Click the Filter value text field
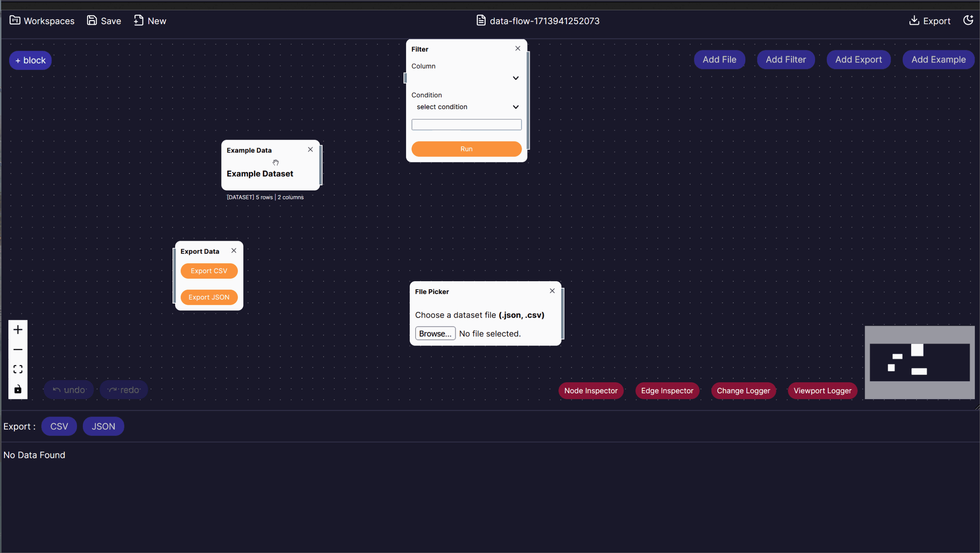Image resolution: width=980 pixels, height=553 pixels. 466,124
